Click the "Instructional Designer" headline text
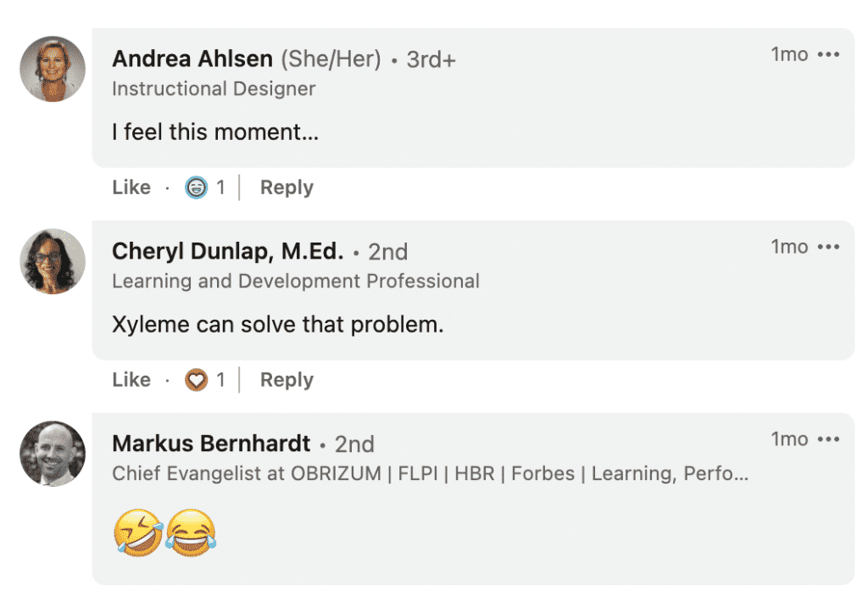This screenshot has height=592, width=868. (x=214, y=88)
